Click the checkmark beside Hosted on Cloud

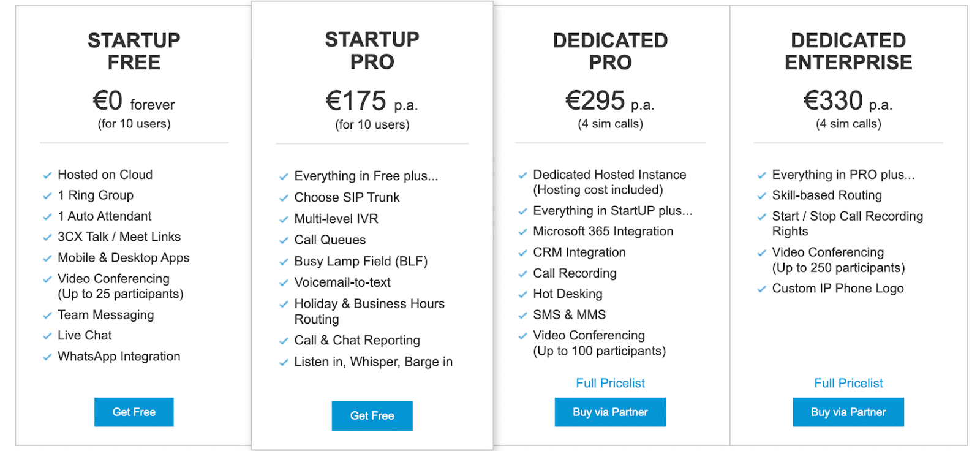point(47,175)
